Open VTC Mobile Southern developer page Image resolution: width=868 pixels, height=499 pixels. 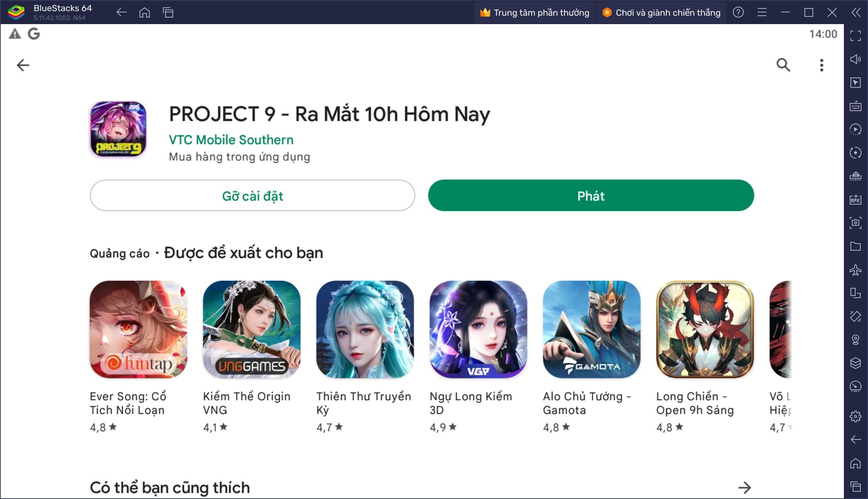point(231,140)
